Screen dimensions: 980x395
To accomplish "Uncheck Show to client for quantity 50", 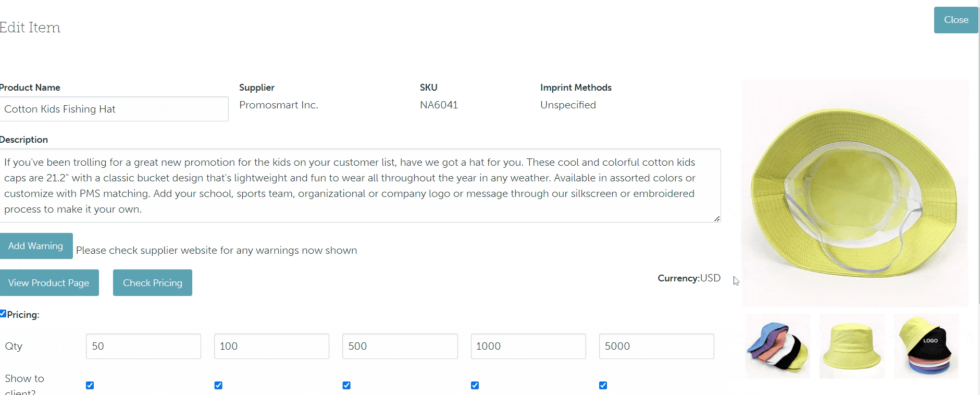I will (x=90, y=386).
